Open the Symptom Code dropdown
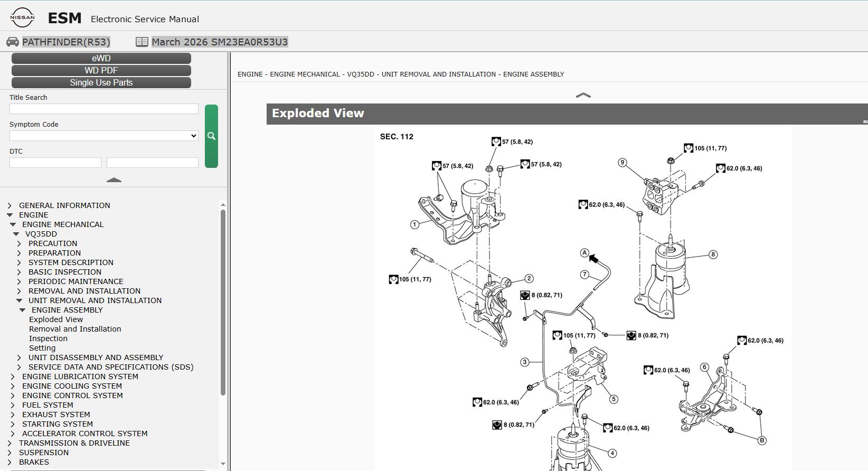This screenshot has width=868, height=471. 104,136
